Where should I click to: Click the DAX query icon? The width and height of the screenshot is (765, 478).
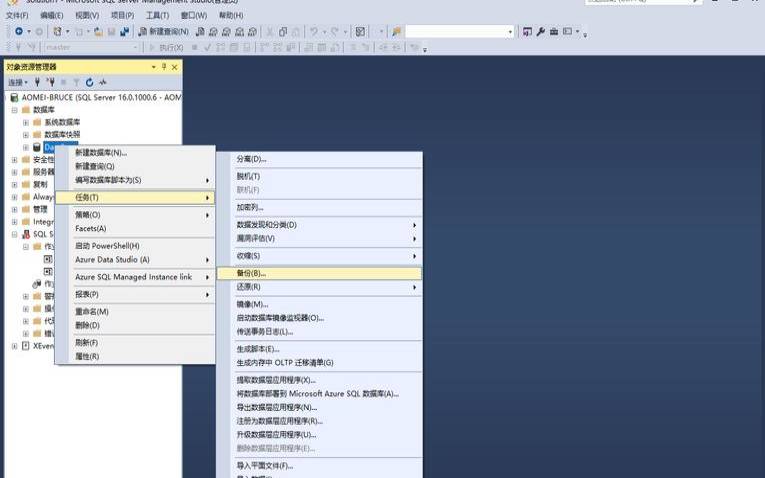tap(252, 31)
